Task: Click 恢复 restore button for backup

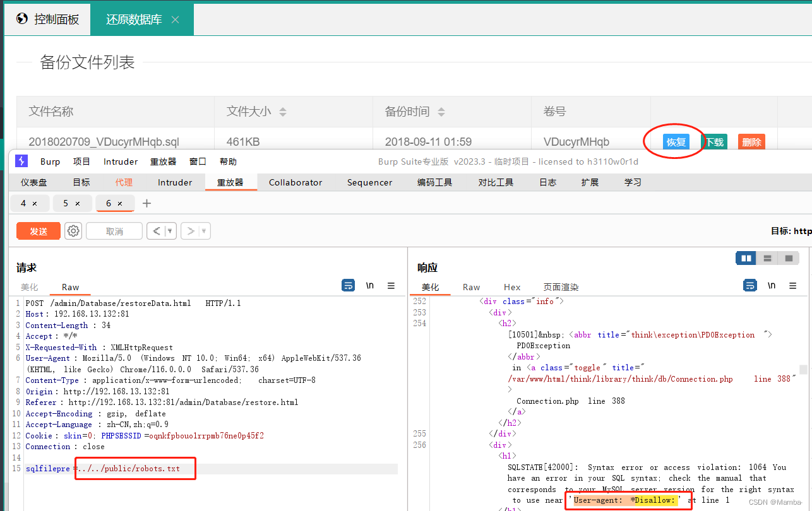Action: (676, 142)
